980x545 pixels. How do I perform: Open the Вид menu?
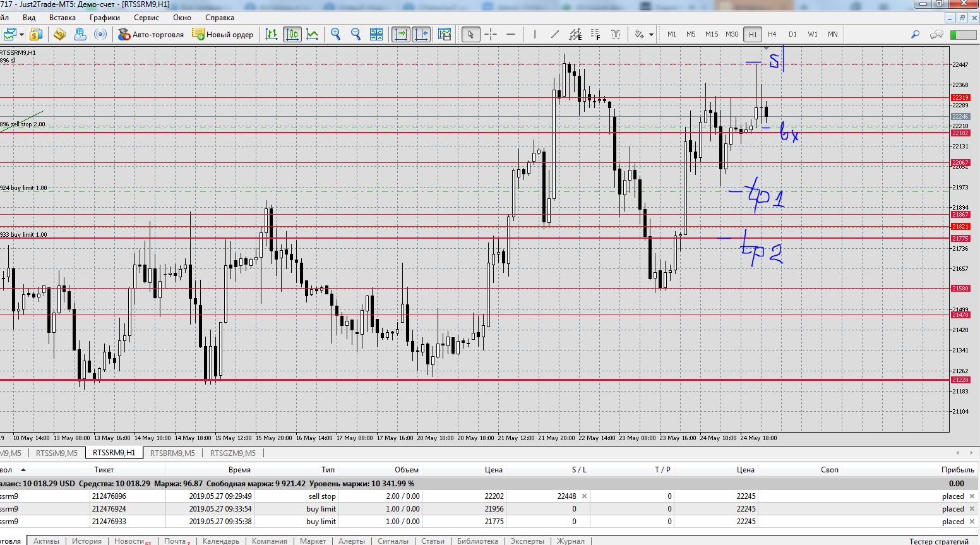coord(29,18)
